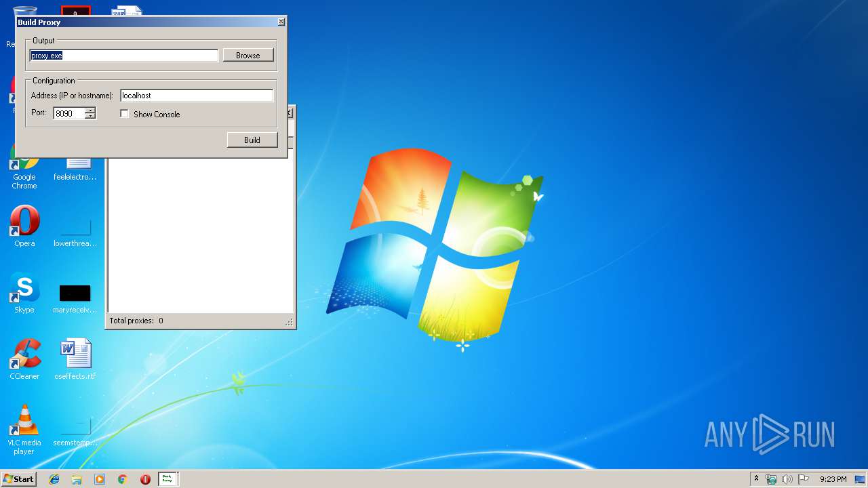Click the Port number field showing 8090
Viewport: 868px width, 488px height.
pyautogui.click(x=69, y=113)
